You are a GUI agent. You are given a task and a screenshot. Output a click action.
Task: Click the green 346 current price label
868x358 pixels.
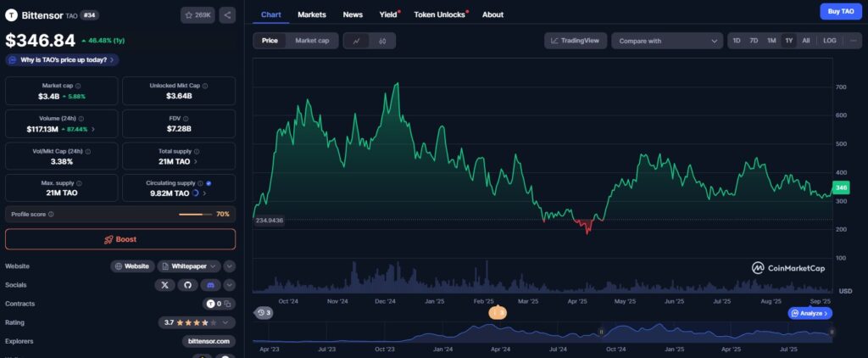click(x=841, y=187)
